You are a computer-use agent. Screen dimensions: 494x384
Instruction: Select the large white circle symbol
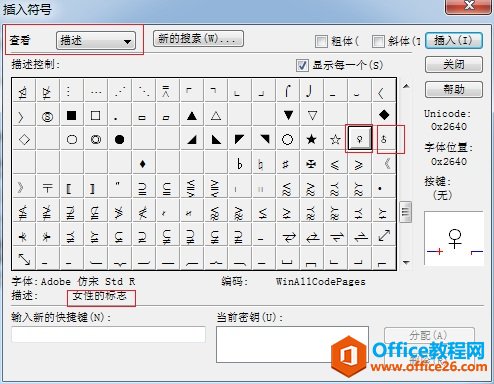click(x=287, y=139)
